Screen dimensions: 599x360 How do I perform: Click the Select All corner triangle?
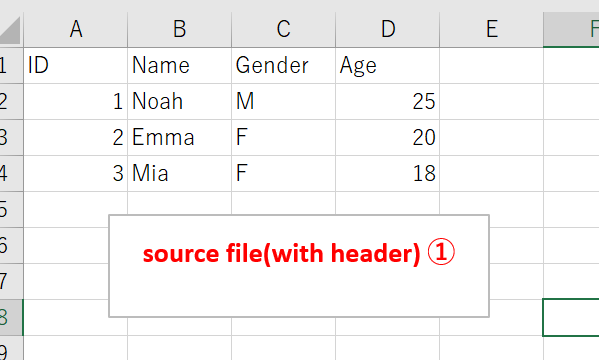11,30
